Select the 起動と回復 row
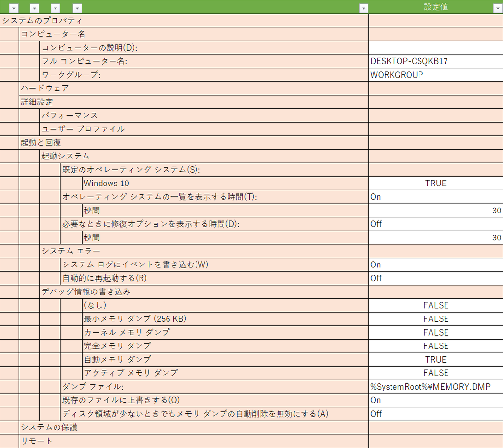The height and width of the screenshot is (448, 503). [194, 143]
